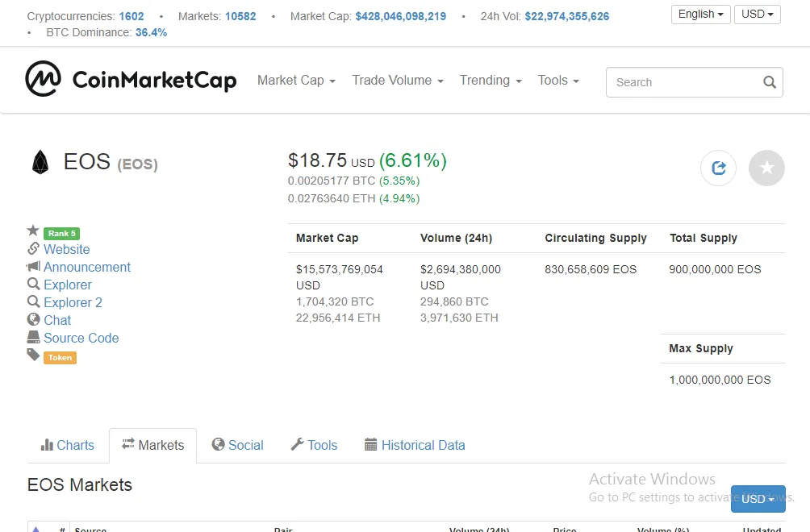Screen dimensions: 810x532
Task: Click cryptocurrencies count 1602
Action: click(x=132, y=16)
